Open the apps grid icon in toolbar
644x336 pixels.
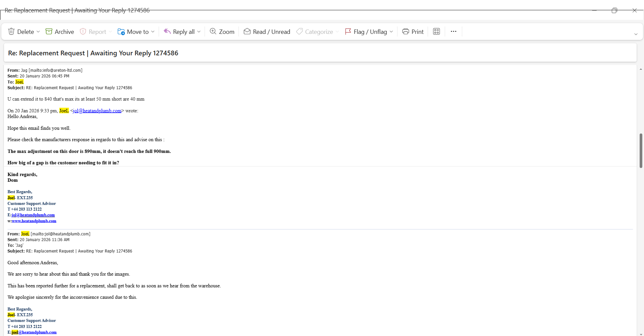pyautogui.click(x=436, y=32)
